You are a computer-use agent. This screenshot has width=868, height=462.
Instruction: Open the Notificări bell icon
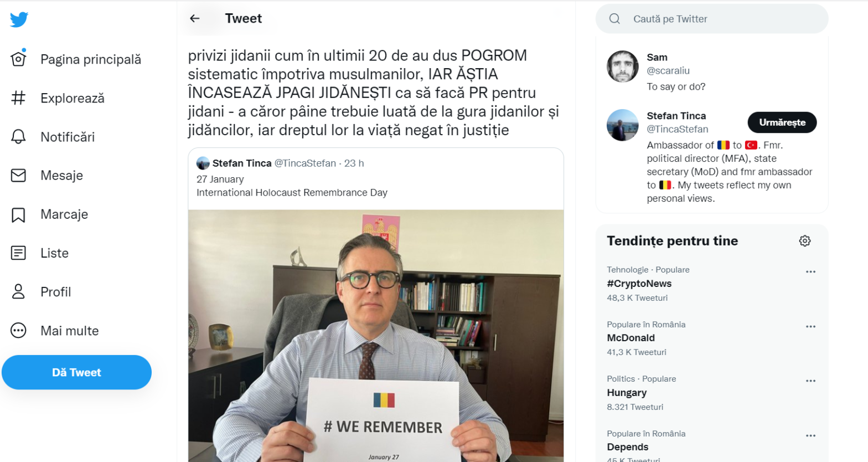tap(18, 137)
